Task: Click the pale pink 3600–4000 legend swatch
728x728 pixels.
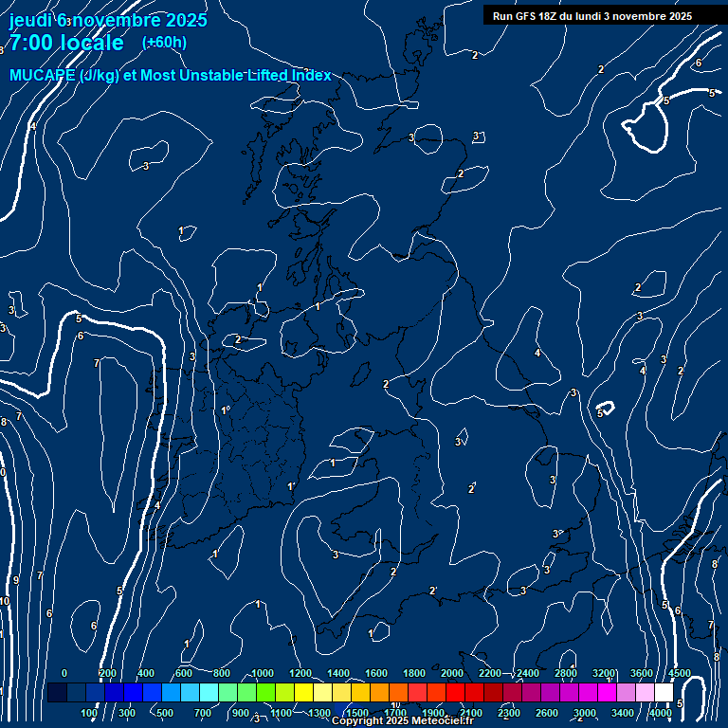Action: pos(645,692)
